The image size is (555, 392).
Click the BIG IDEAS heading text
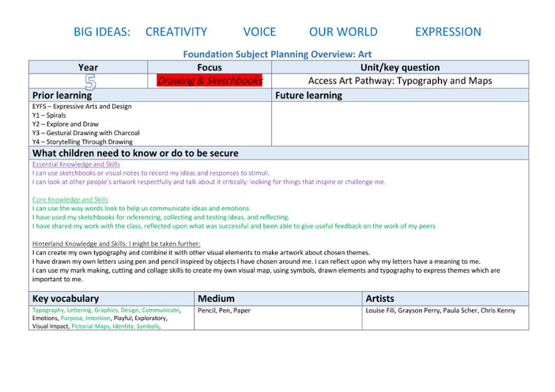102,32
